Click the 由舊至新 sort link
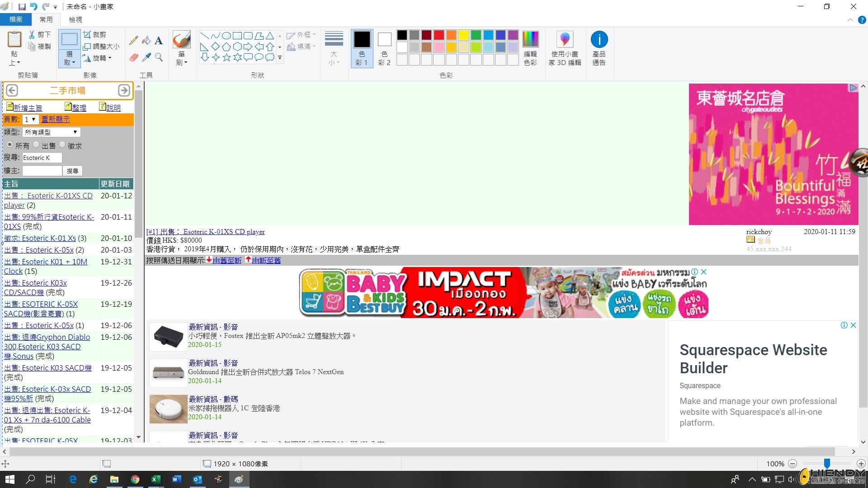 (227, 261)
